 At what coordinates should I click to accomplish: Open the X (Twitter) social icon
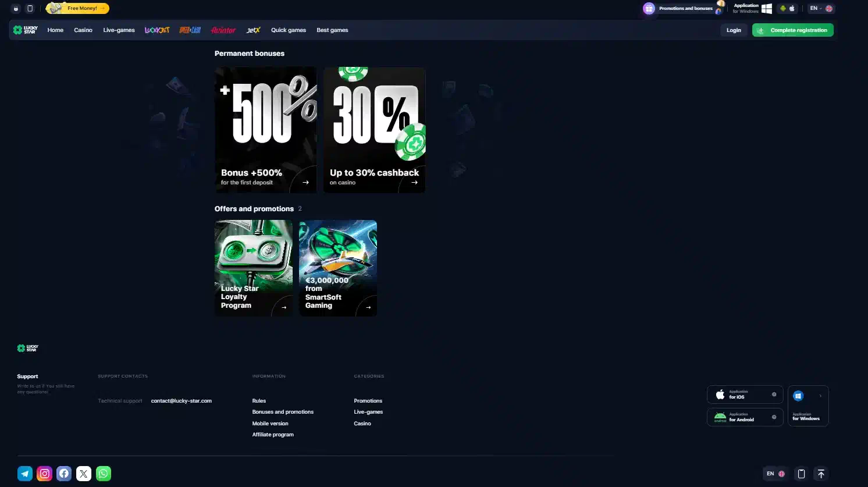tap(84, 474)
